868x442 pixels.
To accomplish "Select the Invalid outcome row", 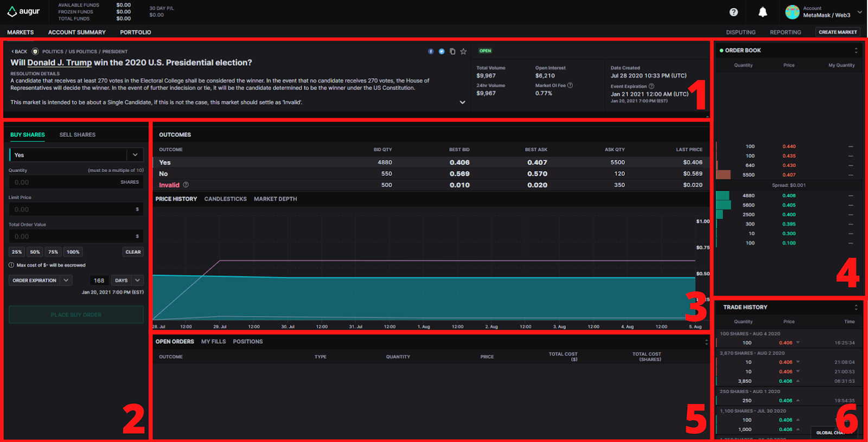I will coord(431,185).
